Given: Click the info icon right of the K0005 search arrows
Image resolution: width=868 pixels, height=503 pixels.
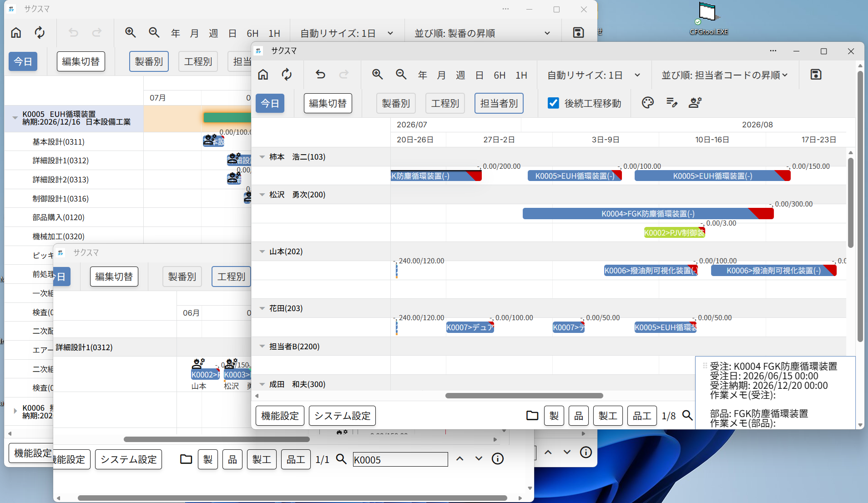Looking at the screenshot, I should point(498,459).
